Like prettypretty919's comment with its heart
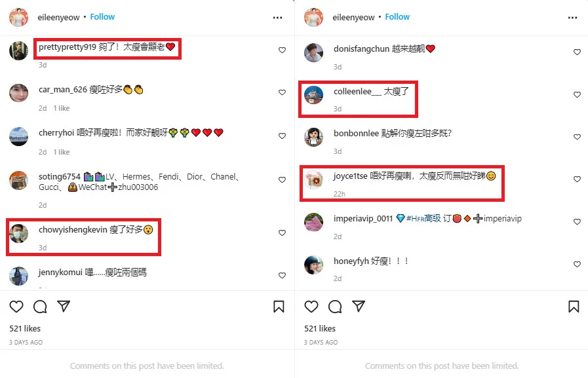 point(282,50)
